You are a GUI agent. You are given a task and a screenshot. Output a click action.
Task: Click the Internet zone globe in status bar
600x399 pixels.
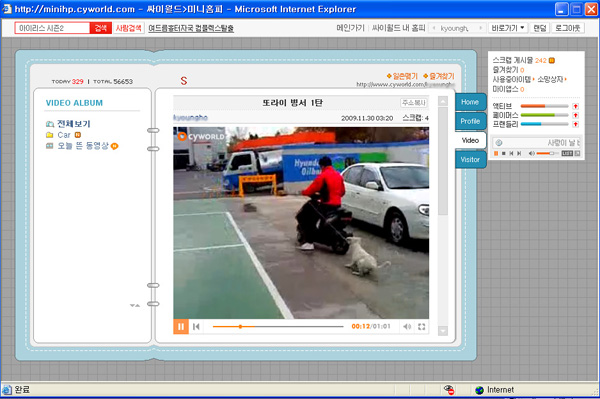tap(479, 390)
